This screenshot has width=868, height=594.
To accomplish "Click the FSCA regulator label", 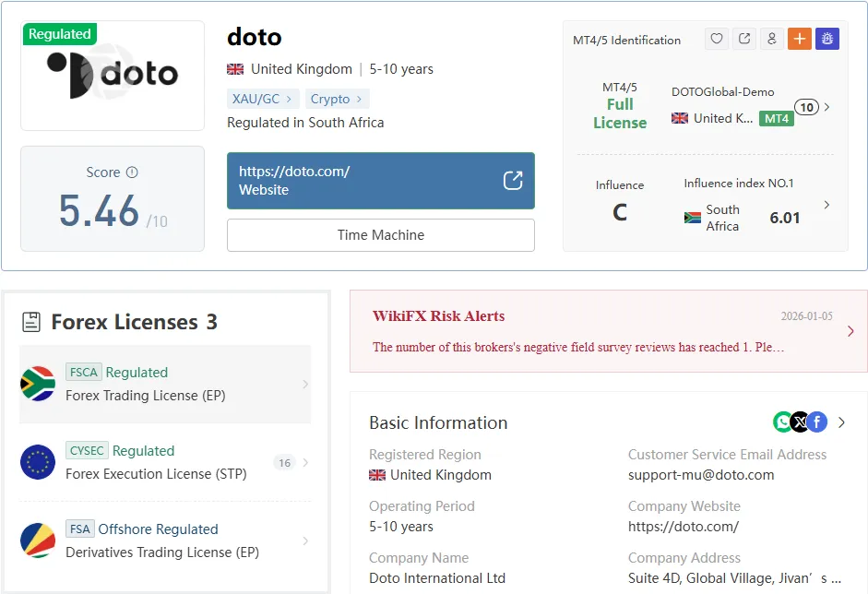I will tap(84, 372).
